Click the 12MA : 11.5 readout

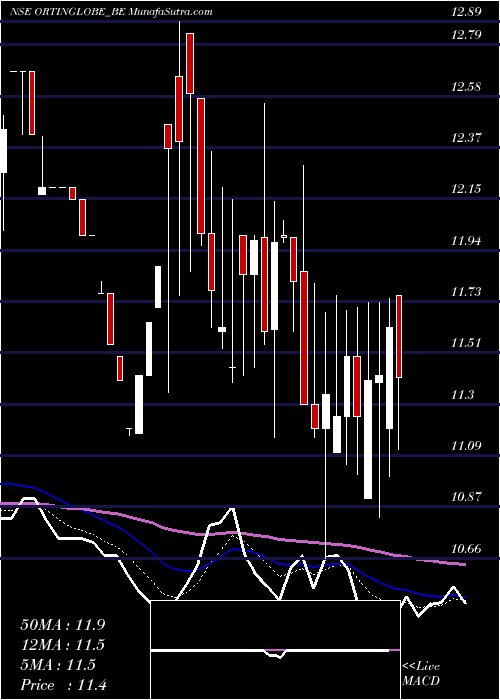62,645
